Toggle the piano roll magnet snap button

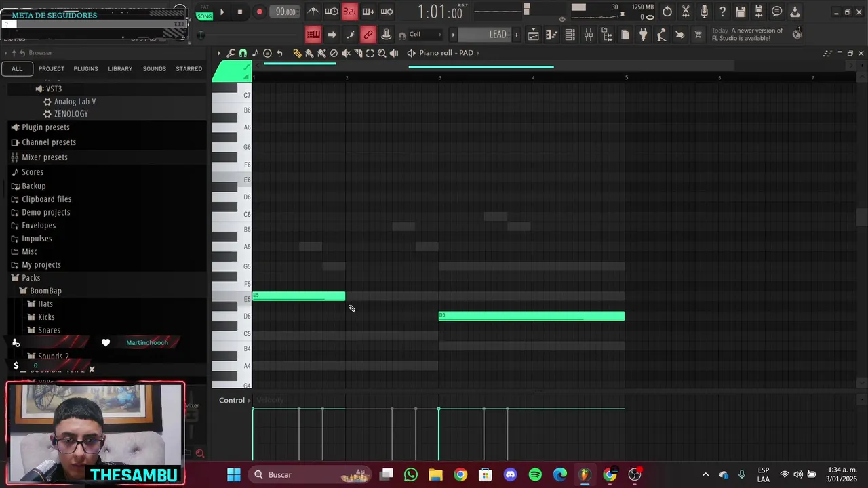(x=243, y=53)
